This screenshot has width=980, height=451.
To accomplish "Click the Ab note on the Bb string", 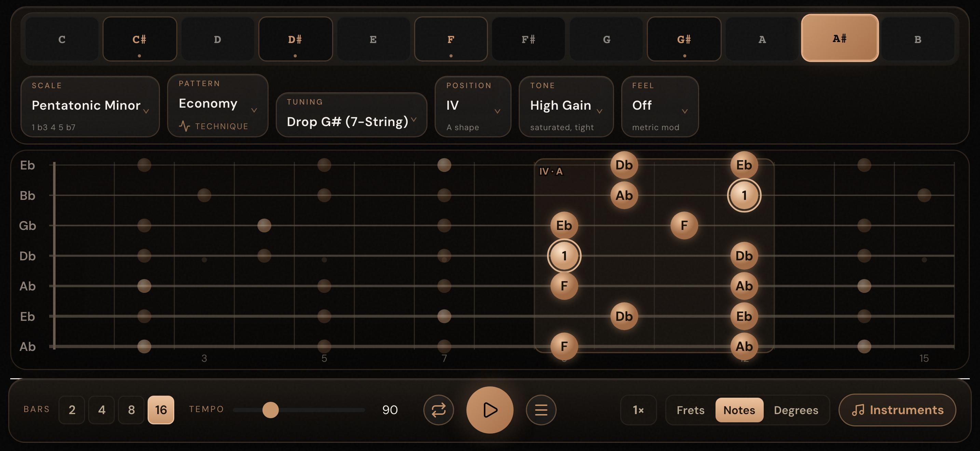I will pyautogui.click(x=624, y=195).
